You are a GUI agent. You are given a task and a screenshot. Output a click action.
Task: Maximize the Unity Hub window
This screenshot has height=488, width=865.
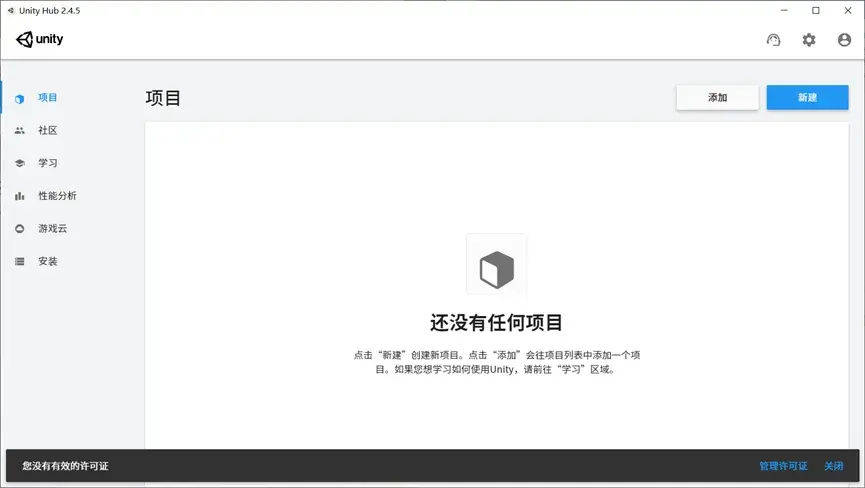pyautogui.click(x=816, y=10)
